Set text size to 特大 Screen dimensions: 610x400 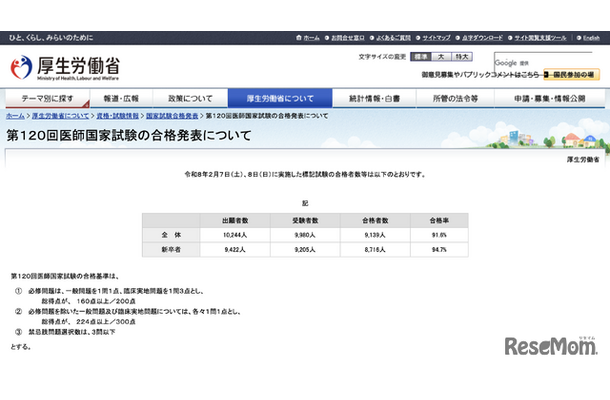pyautogui.click(x=462, y=57)
